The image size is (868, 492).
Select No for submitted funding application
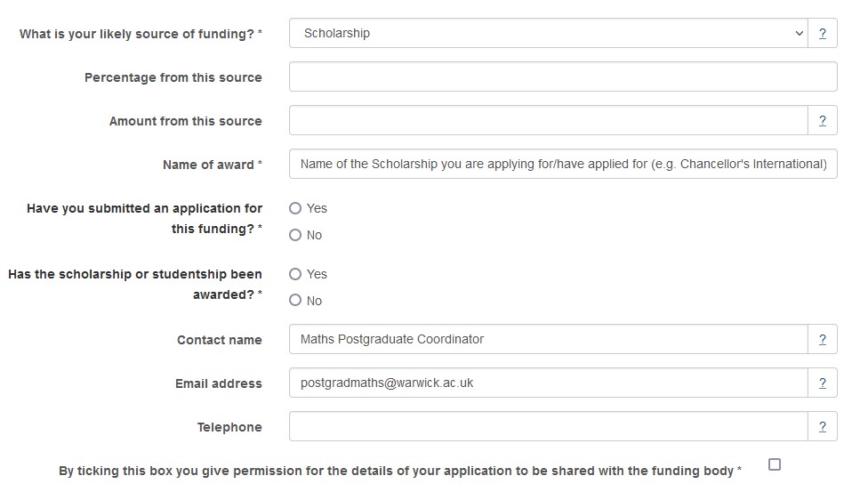coord(295,235)
